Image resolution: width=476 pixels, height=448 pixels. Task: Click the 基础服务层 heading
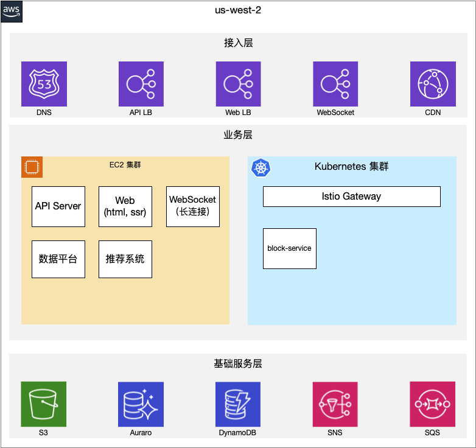pyautogui.click(x=238, y=363)
